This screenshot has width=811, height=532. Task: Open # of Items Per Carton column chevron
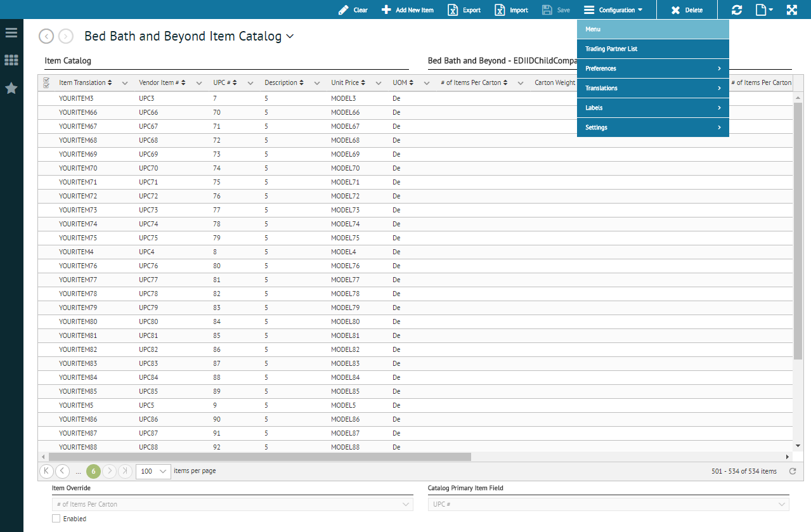click(x=520, y=83)
